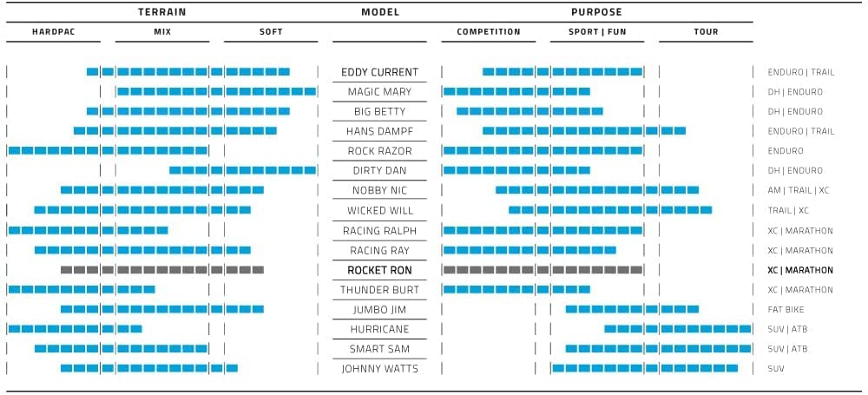Select the MAGIC MARY model row label
Viewport: 868px width, 395px height.
click(379, 92)
